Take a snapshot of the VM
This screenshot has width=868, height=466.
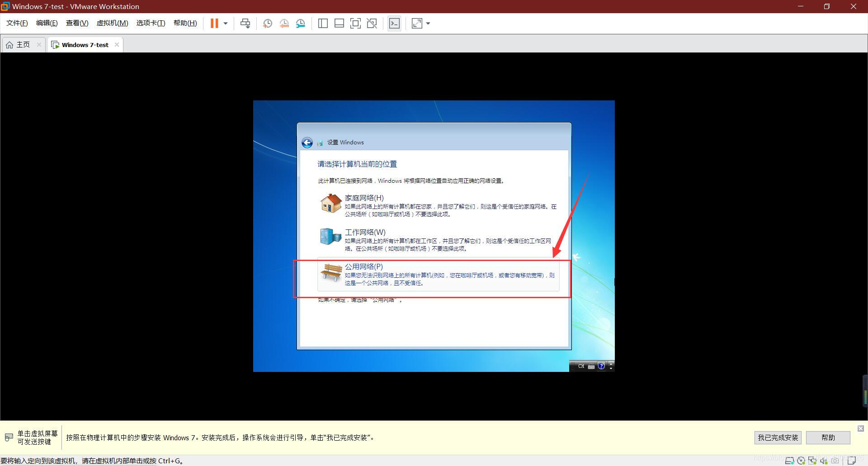267,24
